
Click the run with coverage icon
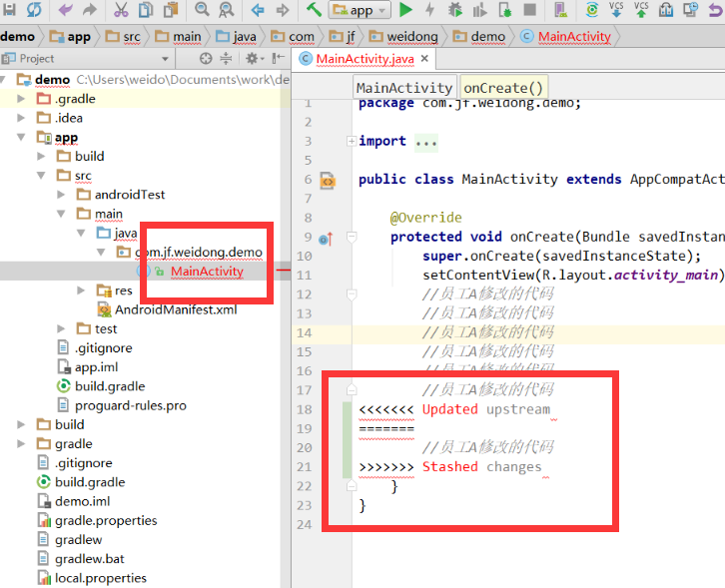pyautogui.click(x=479, y=10)
